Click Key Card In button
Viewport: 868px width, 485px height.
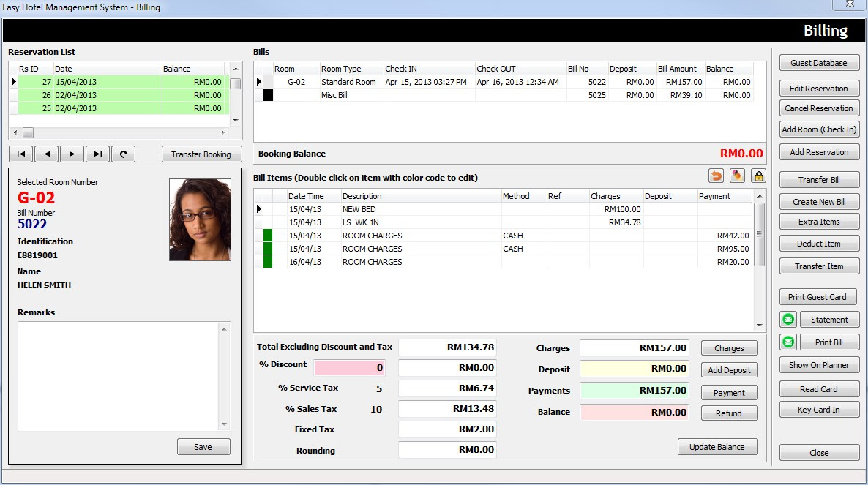(x=819, y=409)
